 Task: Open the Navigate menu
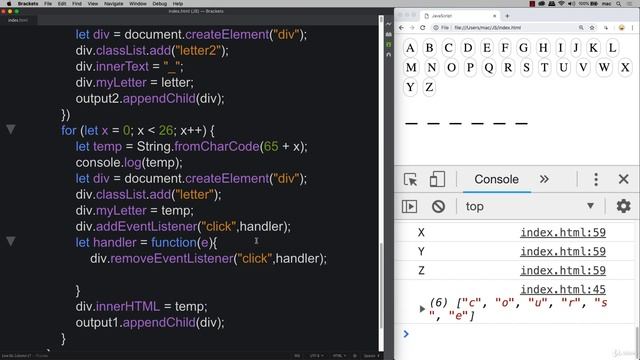point(113,4)
